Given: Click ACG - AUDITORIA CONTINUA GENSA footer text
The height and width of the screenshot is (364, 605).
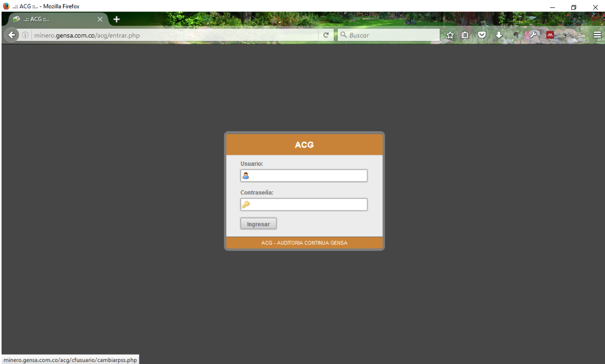Looking at the screenshot, I should click(x=304, y=243).
